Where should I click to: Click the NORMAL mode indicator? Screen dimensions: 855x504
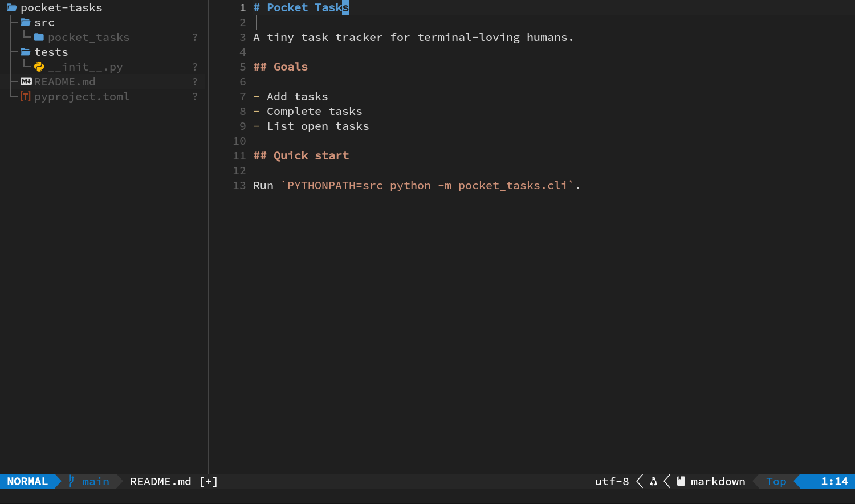(x=27, y=481)
